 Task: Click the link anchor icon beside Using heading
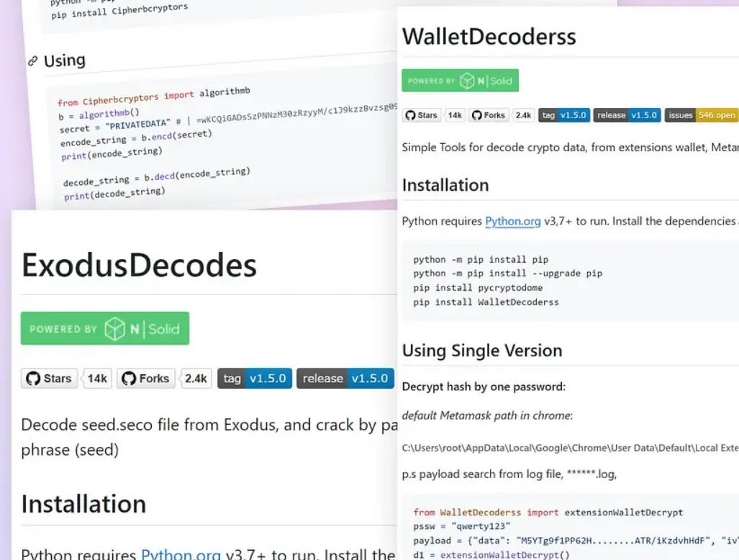coord(32,60)
